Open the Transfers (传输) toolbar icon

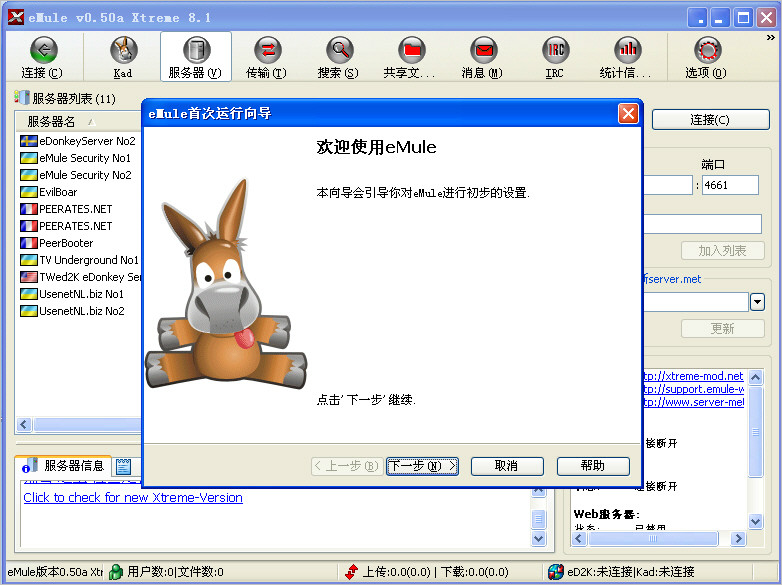coord(267,50)
